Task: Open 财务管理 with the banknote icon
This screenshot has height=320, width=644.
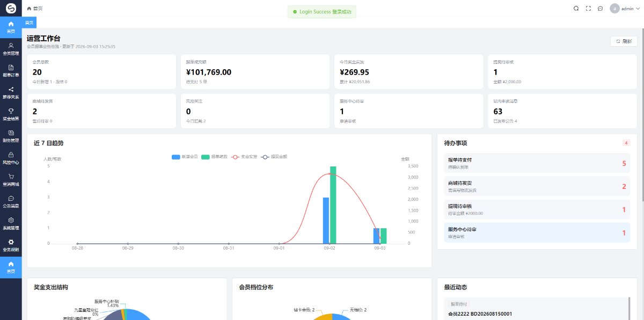Action: [x=11, y=136]
